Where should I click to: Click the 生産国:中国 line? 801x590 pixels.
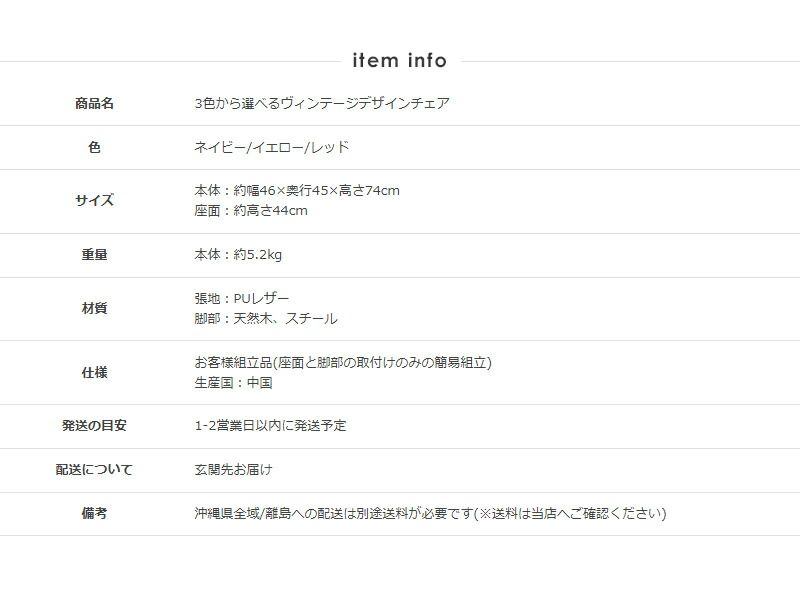point(232,382)
